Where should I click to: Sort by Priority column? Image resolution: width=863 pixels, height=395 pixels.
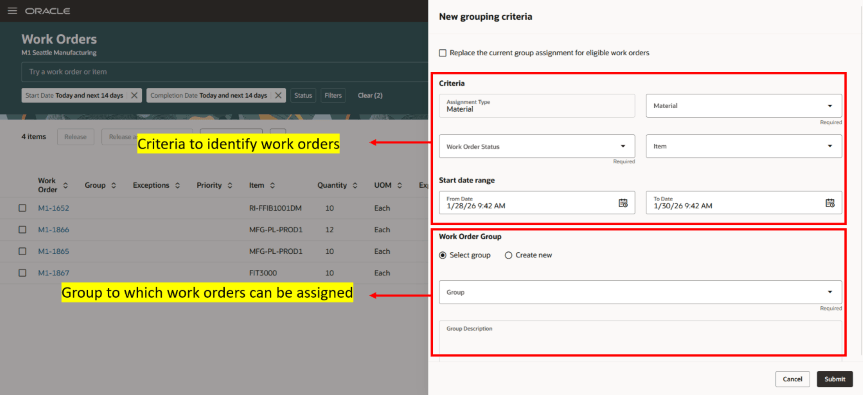click(x=230, y=185)
